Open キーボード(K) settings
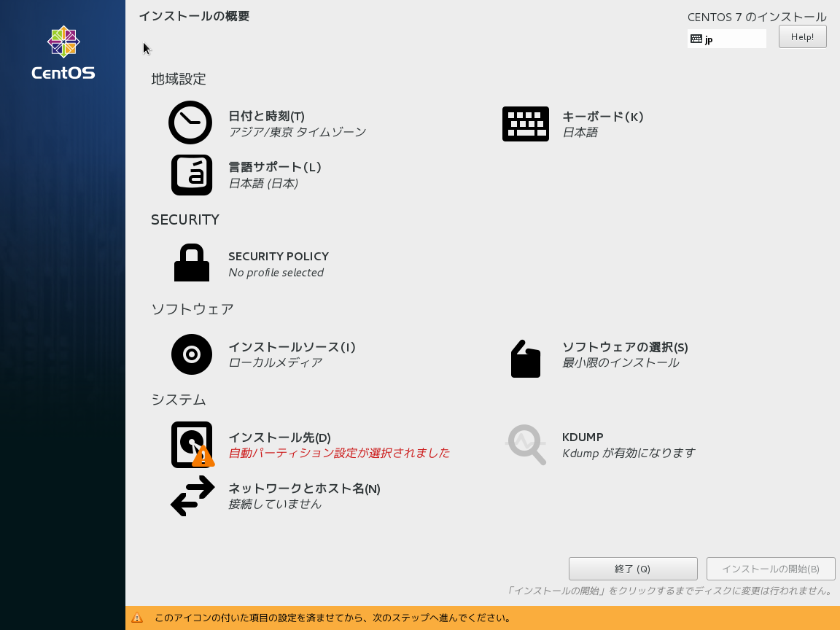 point(603,116)
